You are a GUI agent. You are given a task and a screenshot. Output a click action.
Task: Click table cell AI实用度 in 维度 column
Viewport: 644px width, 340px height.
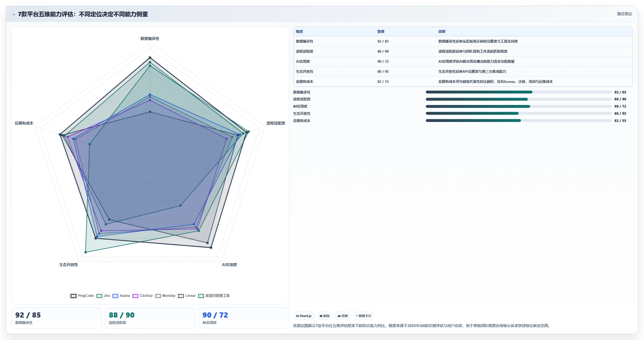point(303,62)
